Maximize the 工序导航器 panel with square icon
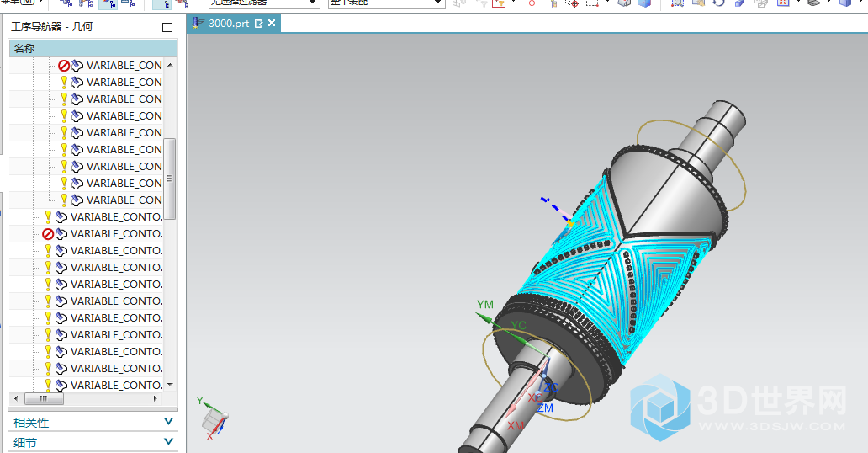The width and height of the screenshot is (868, 453). pyautogui.click(x=167, y=27)
